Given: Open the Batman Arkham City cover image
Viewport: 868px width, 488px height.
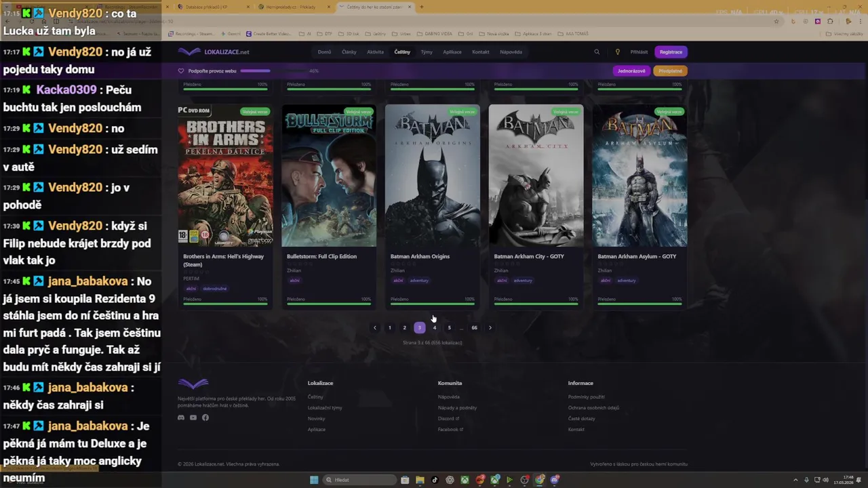Looking at the screenshot, I should pyautogui.click(x=536, y=176).
